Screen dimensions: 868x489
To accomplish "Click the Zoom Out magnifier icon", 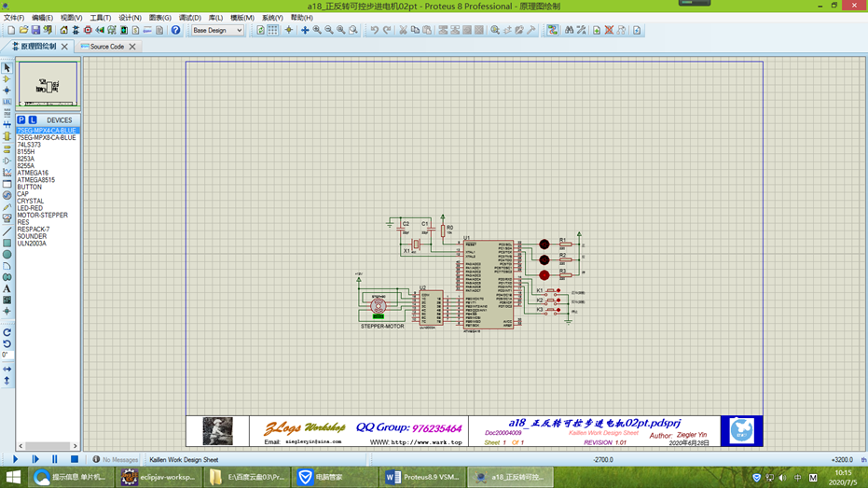I will click(329, 30).
